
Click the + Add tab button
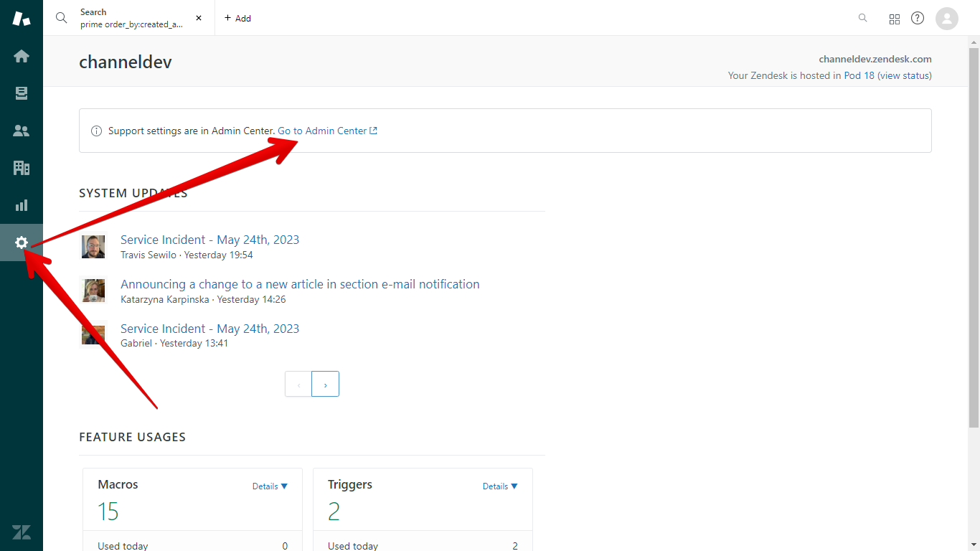coord(237,18)
